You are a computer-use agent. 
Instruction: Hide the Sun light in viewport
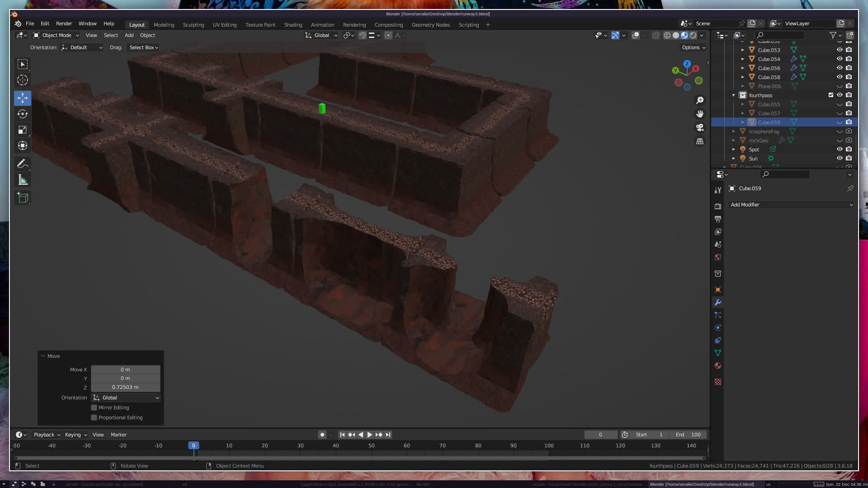pos(840,159)
